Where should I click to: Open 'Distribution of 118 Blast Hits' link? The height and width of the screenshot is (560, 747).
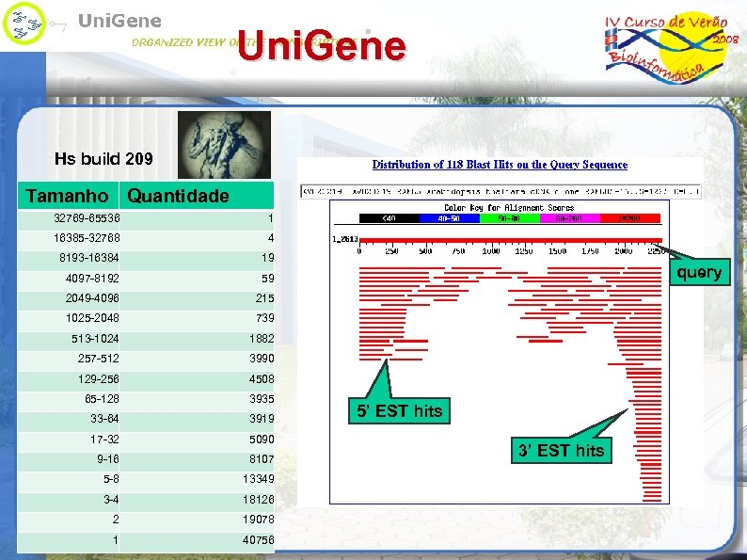500,165
